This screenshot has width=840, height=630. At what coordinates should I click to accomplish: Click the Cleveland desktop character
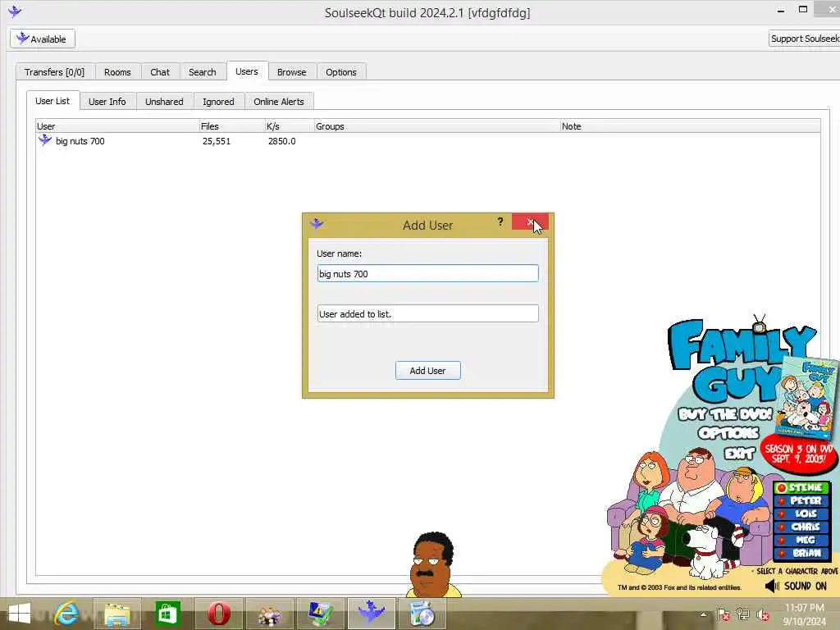click(433, 564)
